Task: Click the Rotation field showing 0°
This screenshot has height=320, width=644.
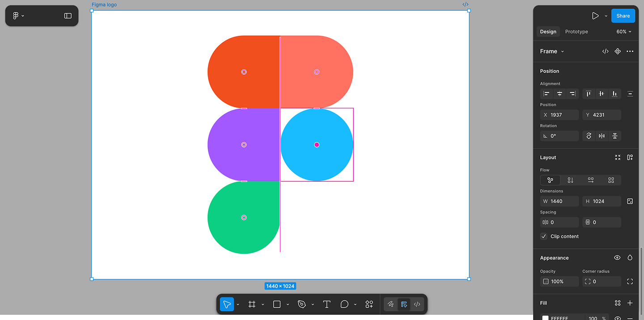Action: 559,136
